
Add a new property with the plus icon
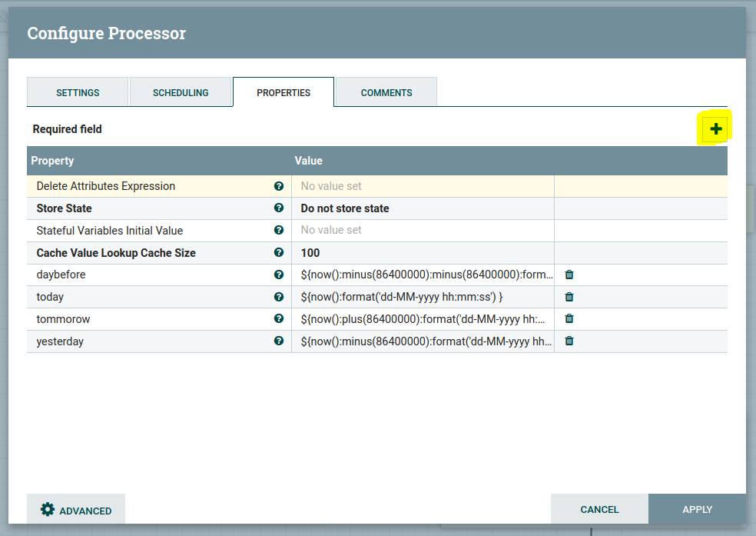715,128
